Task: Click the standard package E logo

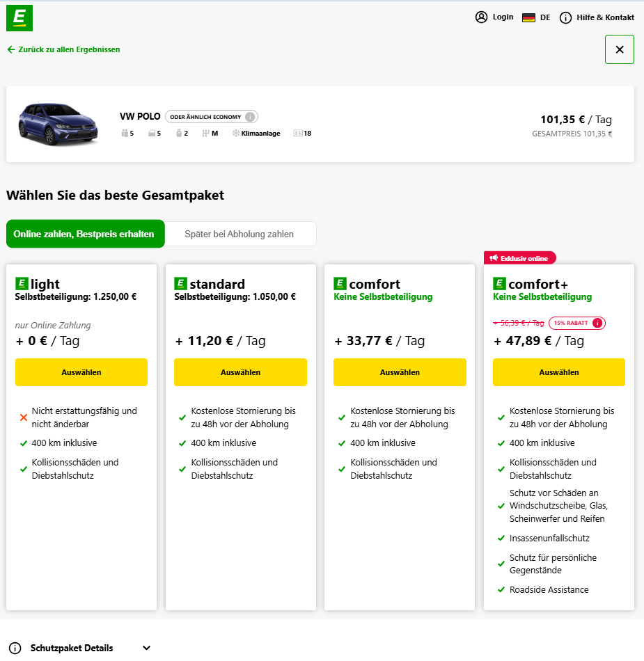Action: (x=180, y=283)
